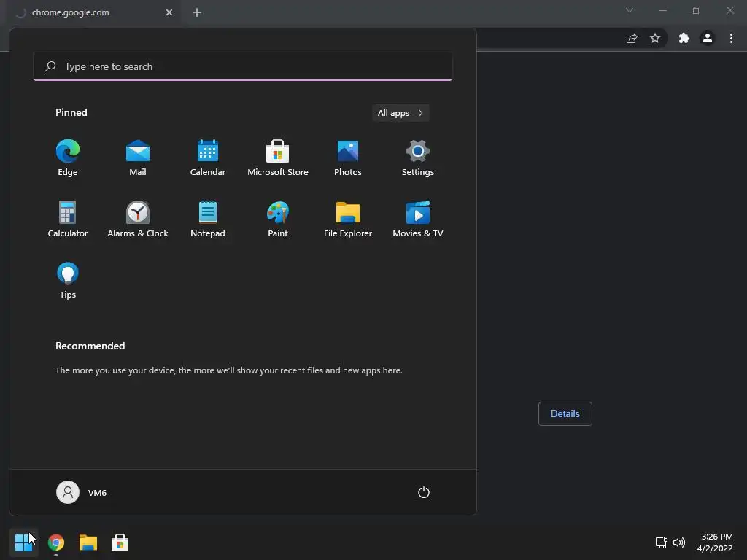Expand the All apps list

tap(400, 113)
